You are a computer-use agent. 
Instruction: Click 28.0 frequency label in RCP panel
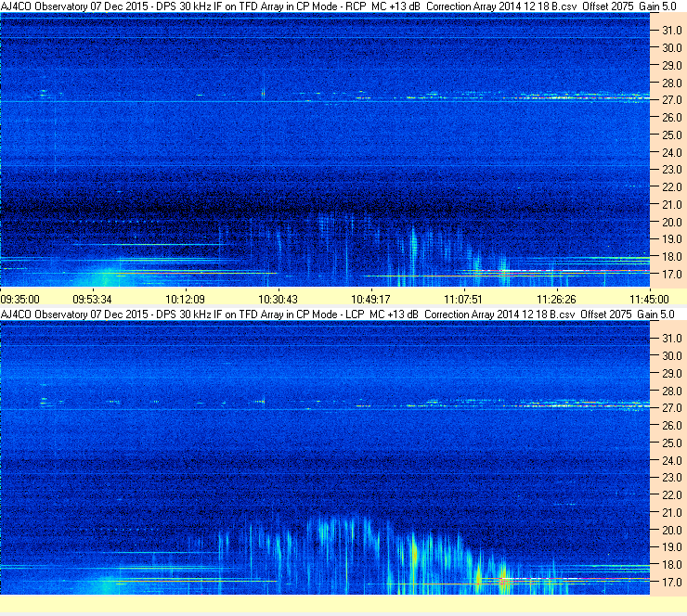coord(671,83)
